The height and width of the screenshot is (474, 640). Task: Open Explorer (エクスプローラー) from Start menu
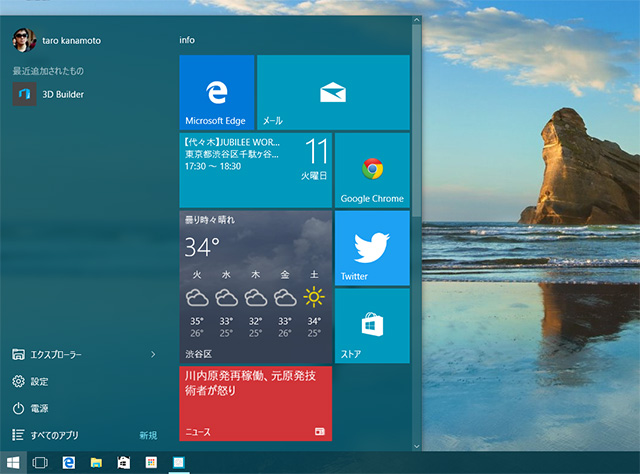(56, 354)
